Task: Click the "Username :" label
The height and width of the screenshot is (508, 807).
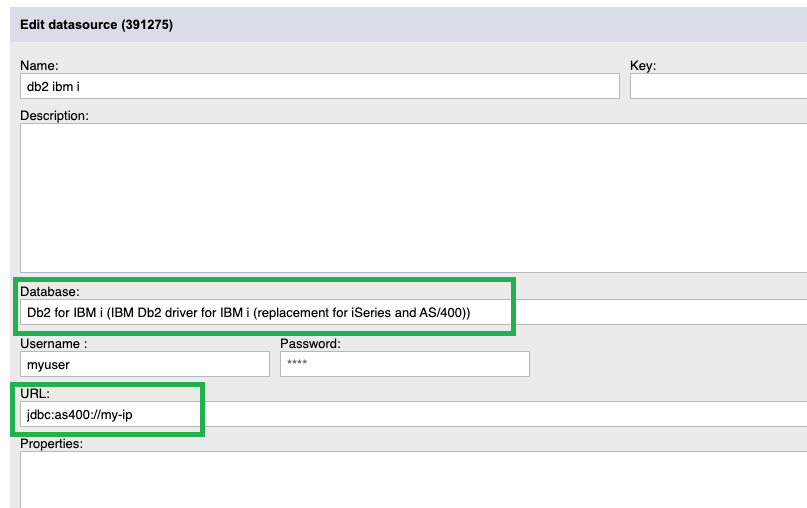Action: [x=54, y=343]
